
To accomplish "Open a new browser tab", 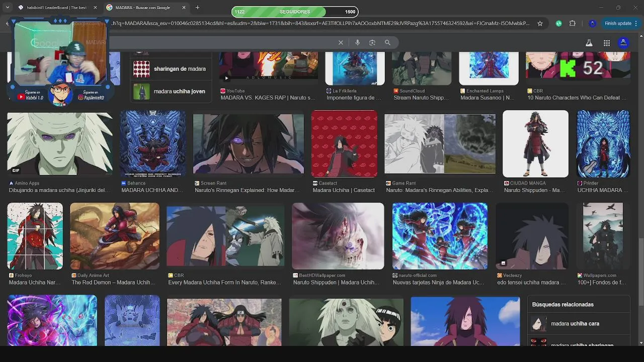I will (x=197, y=8).
